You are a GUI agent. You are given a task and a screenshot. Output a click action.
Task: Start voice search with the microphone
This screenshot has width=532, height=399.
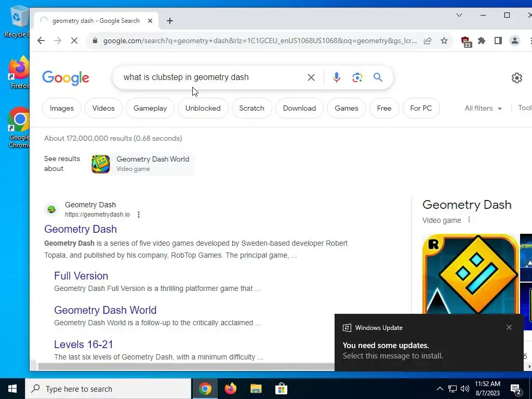click(336, 78)
